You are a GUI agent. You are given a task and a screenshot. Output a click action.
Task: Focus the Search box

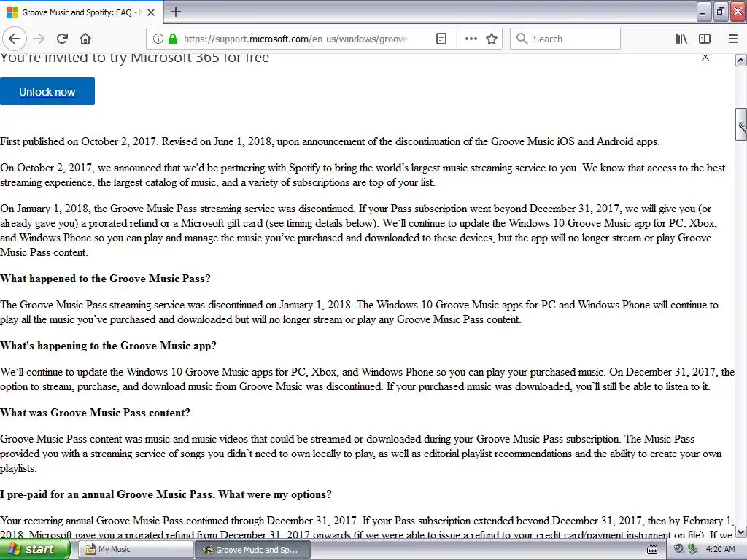point(565,39)
